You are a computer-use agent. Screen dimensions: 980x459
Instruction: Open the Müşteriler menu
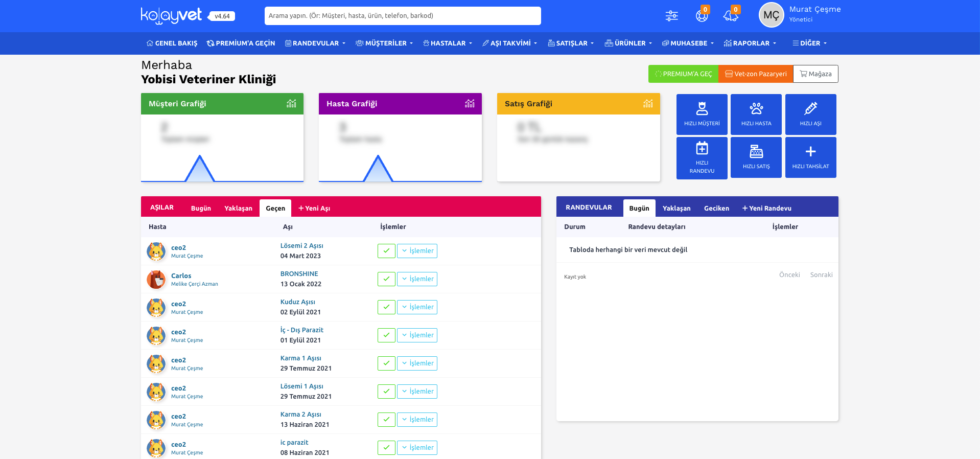(x=384, y=43)
